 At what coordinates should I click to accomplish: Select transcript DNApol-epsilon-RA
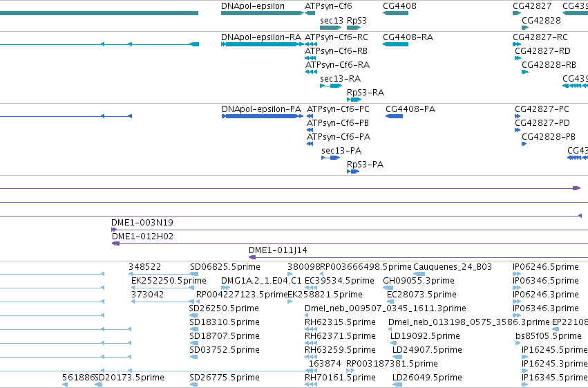pos(261,37)
